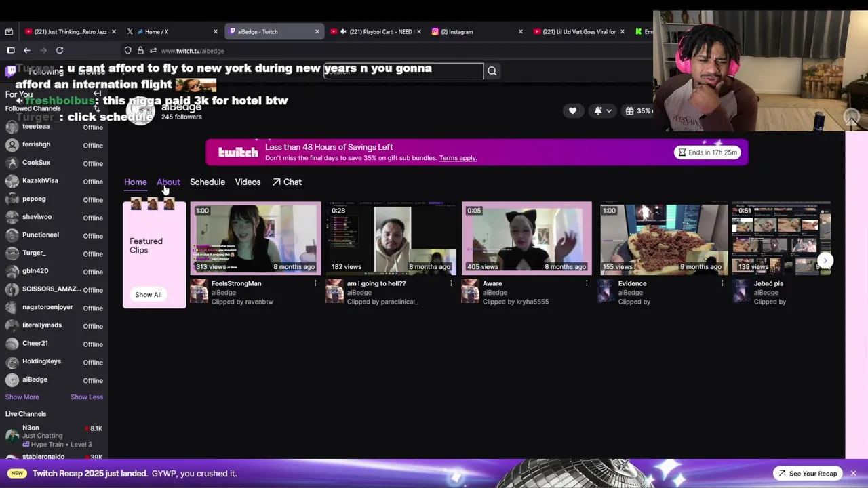Open the browser sidebar panel icon
The width and height of the screenshot is (868, 488).
11,50
